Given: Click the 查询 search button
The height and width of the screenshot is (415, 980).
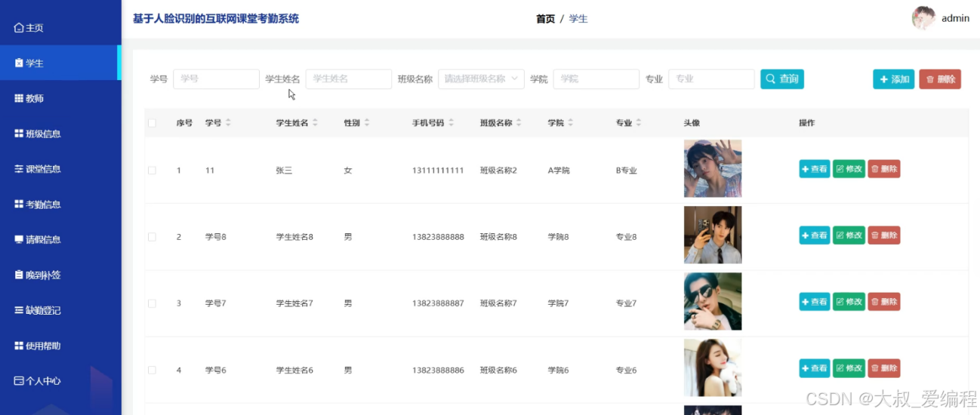Looking at the screenshot, I should pyautogui.click(x=782, y=79).
